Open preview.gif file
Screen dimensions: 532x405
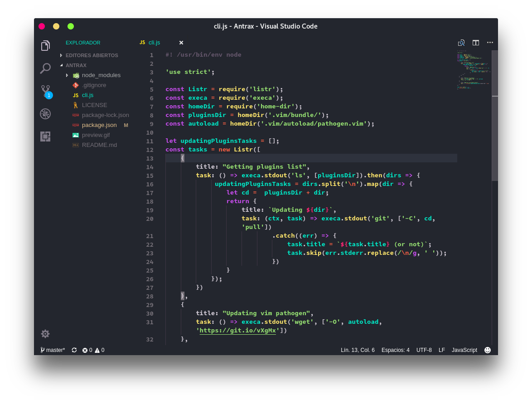point(96,135)
